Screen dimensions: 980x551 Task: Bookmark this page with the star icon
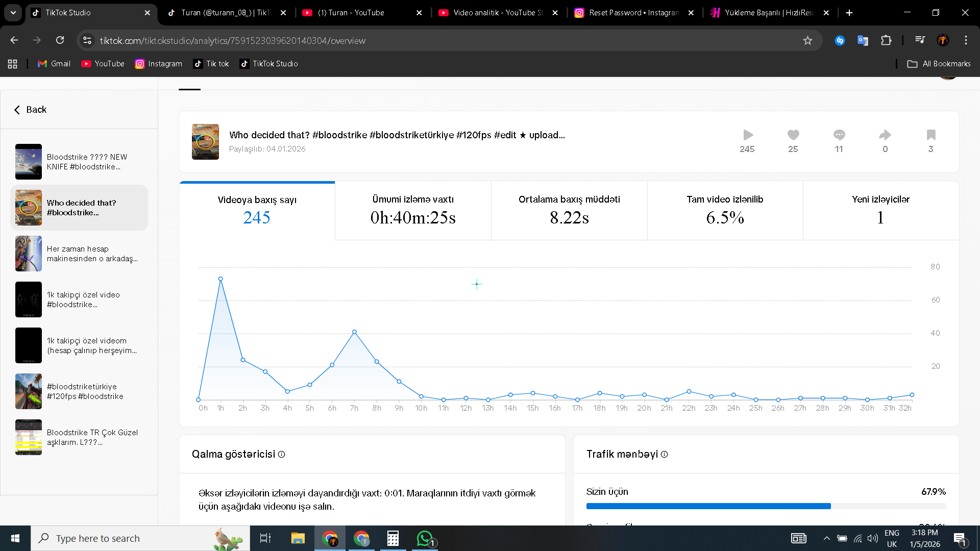(x=807, y=40)
